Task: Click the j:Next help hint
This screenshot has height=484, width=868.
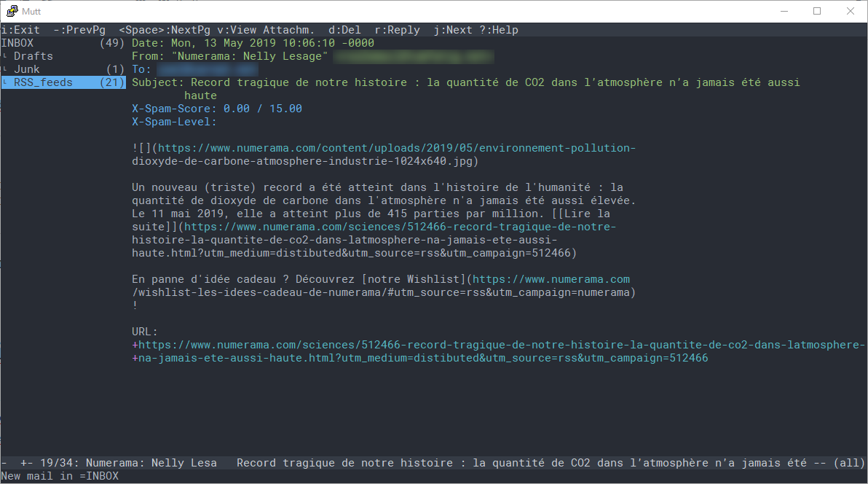Action: point(453,30)
